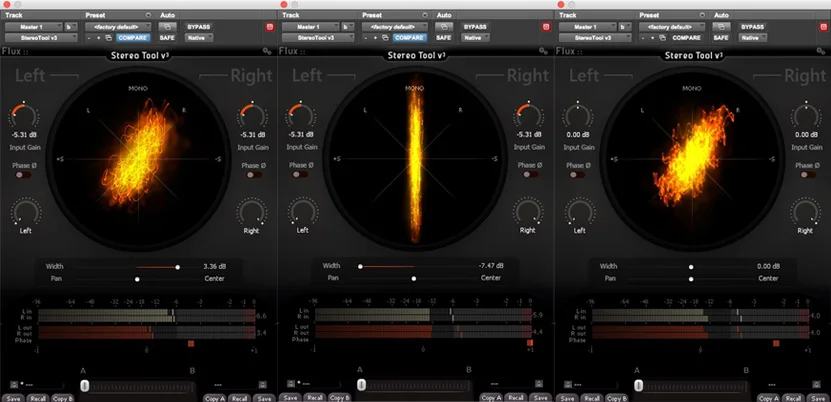Toggle right channel Phase Ø switch in right window

pos(807,175)
